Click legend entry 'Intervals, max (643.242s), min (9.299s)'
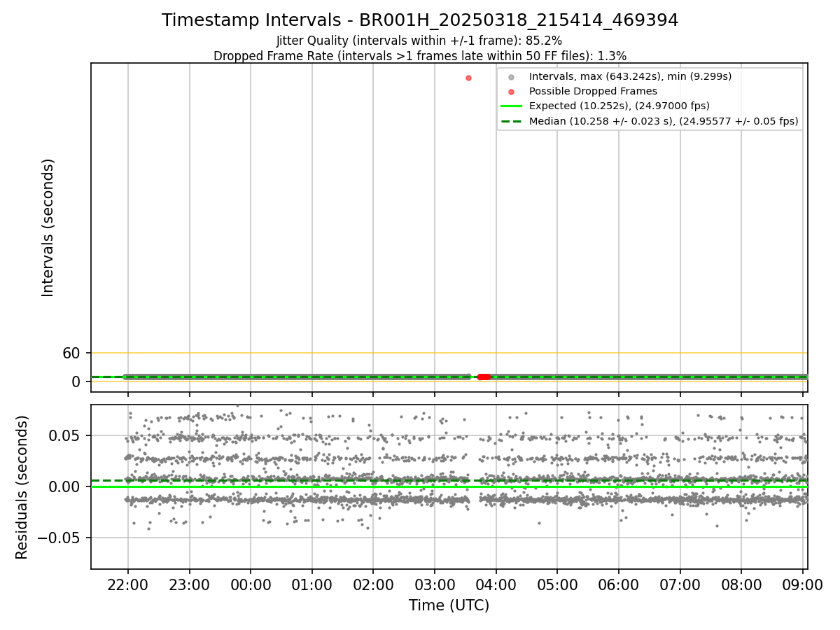The height and width of the screenshot is (630, 840). point(630,76)
